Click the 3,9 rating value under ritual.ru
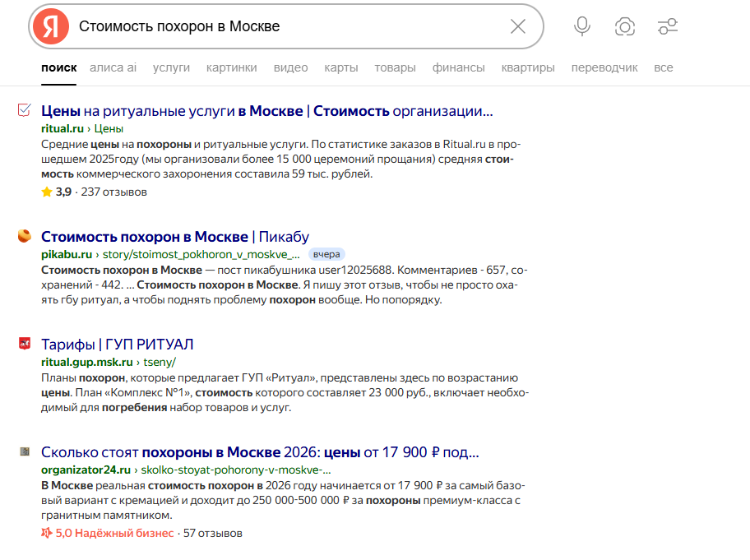This screenshot has width=750, height=560. [x=63, y=192]
